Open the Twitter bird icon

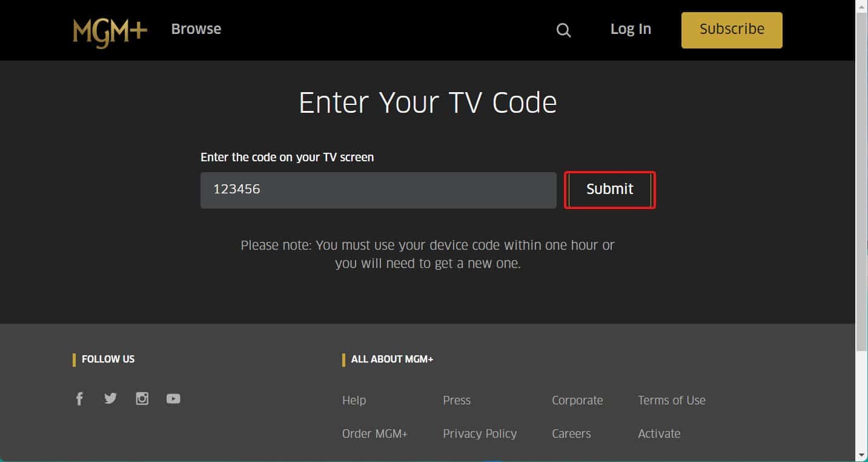[x=110, y=398]
